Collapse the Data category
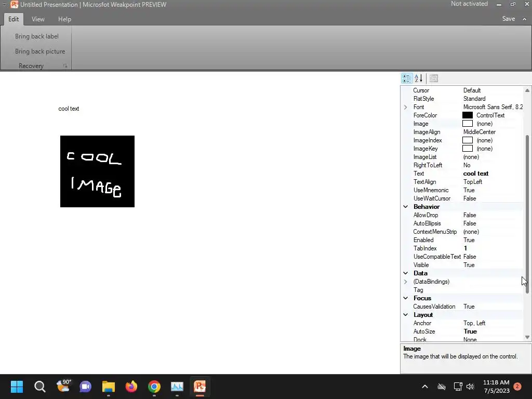Image resolution: width=532 pixels, height=399 pixels. (405, 273)
